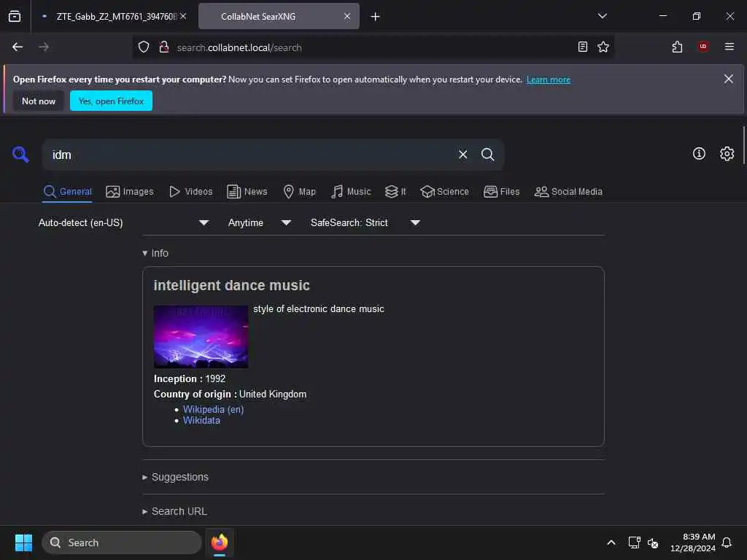The image size is (747, 560).
Task: Open the Wikidata link
Action: pos(201,421)
